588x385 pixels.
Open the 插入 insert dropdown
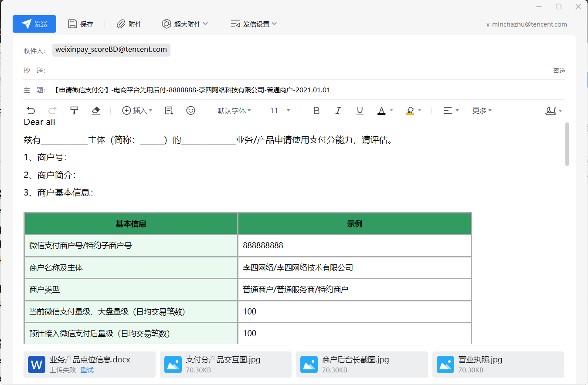[x=137, y=111]
